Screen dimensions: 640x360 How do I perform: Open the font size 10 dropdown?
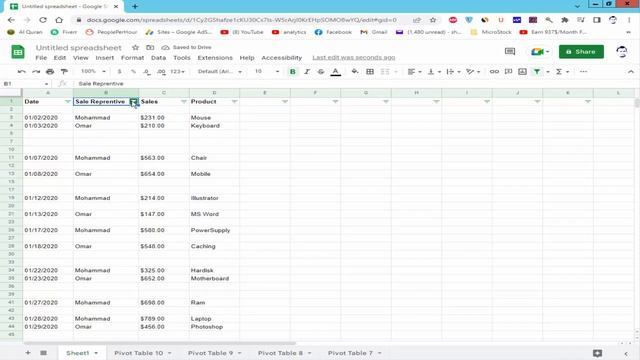point(267,71)
